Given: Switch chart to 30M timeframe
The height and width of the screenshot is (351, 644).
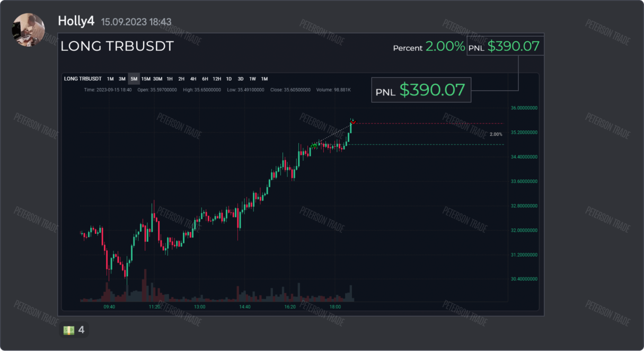Looking at the screenshot, I should [x=158, y=79].
